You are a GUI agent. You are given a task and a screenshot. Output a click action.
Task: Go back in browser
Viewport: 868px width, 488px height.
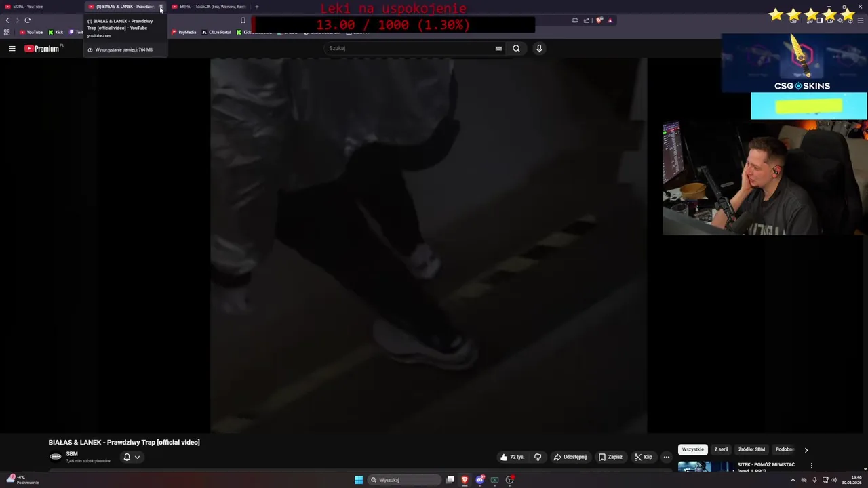point(7,20)
